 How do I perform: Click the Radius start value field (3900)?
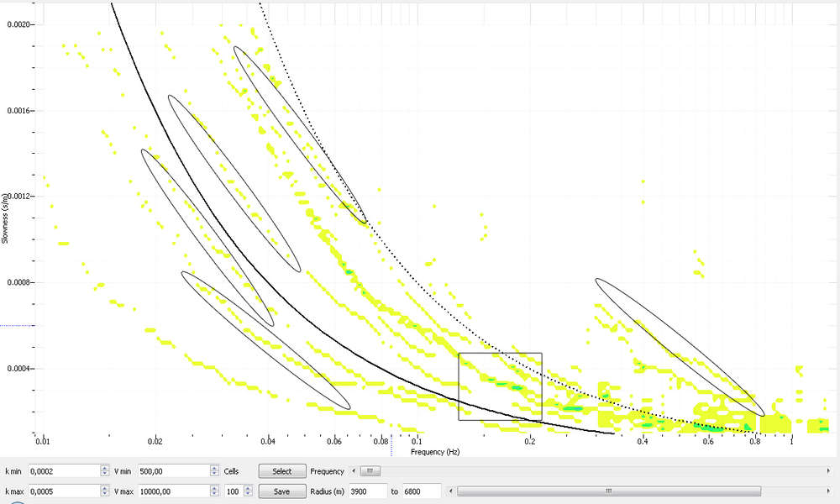[362, 491]
